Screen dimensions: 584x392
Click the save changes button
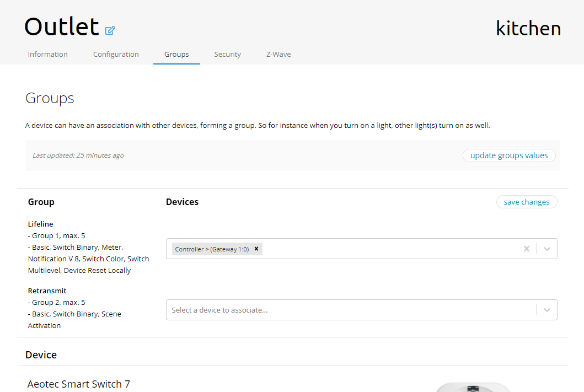pos(527,202)
